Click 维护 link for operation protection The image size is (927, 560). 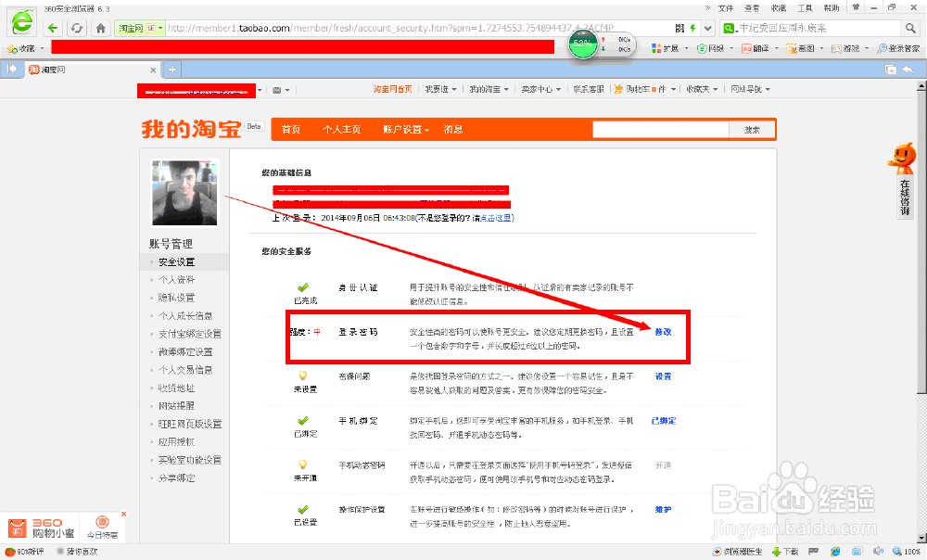(664, 510)
